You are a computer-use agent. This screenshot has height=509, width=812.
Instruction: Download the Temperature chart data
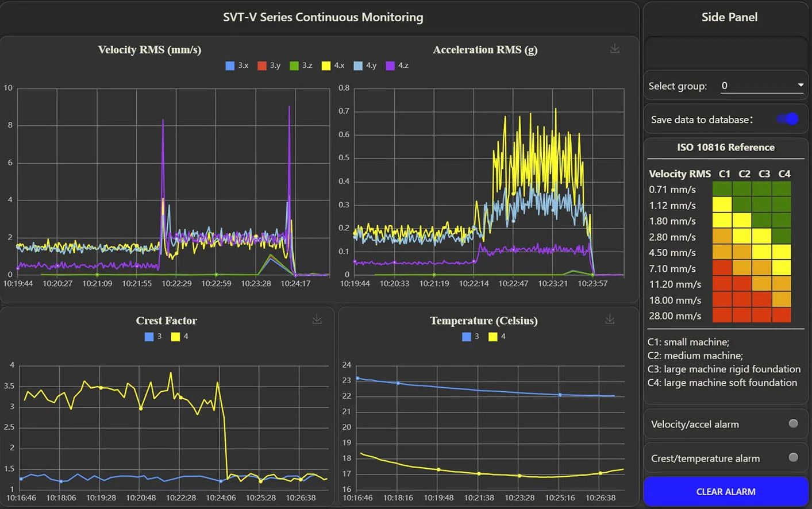click(610, 319)
